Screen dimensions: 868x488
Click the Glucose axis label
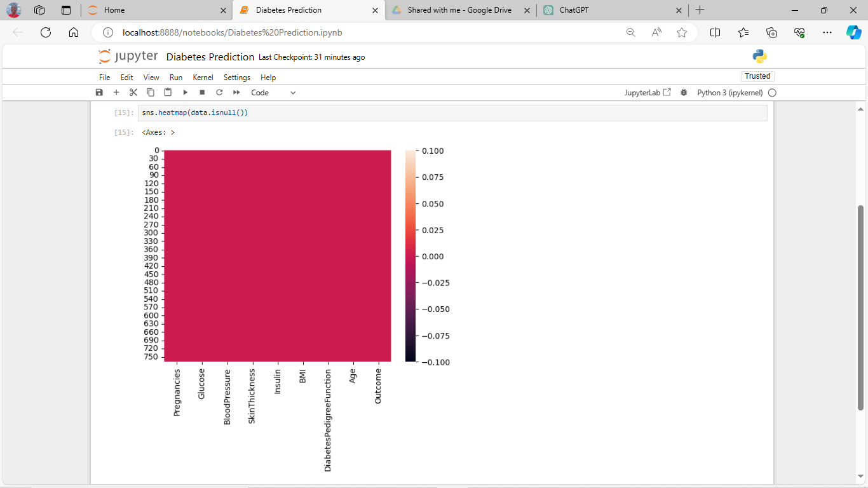(201, 384)
